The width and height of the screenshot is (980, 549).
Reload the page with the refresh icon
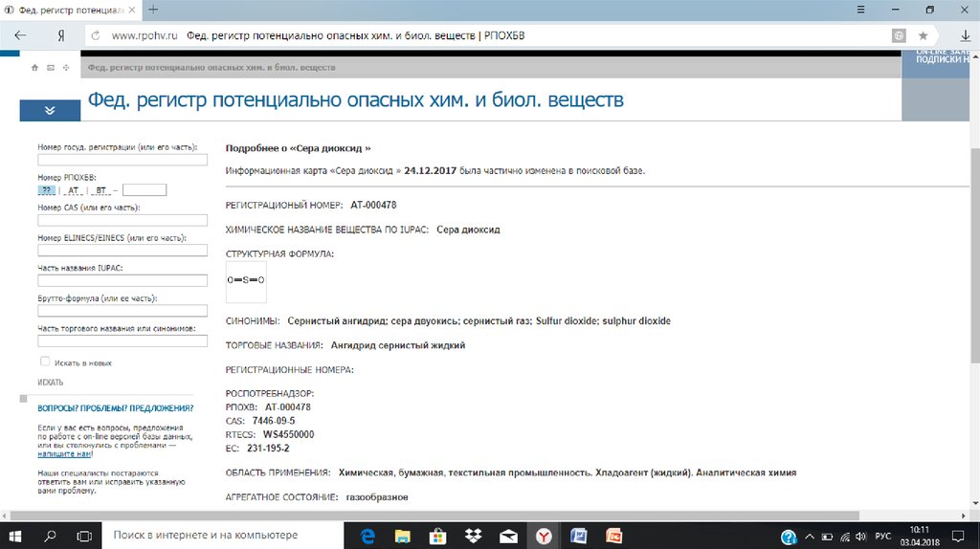pyautogui.click(x=94, y=35)
